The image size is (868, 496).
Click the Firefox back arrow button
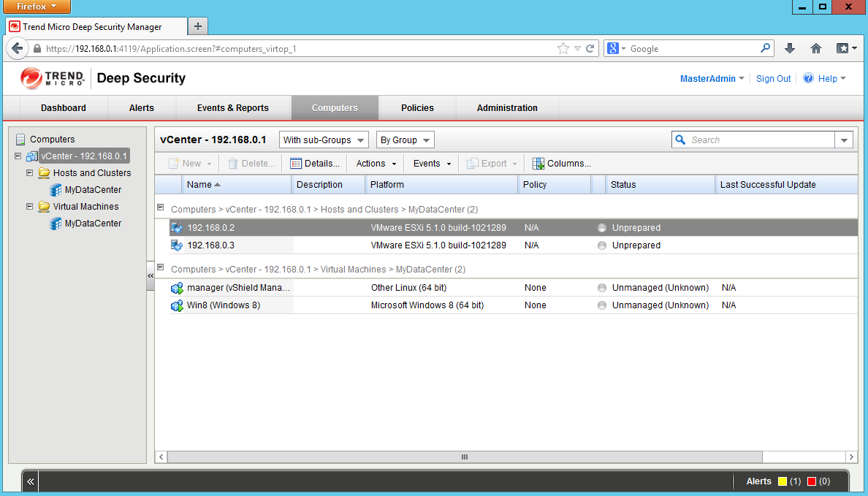click(x=17, y=48)
